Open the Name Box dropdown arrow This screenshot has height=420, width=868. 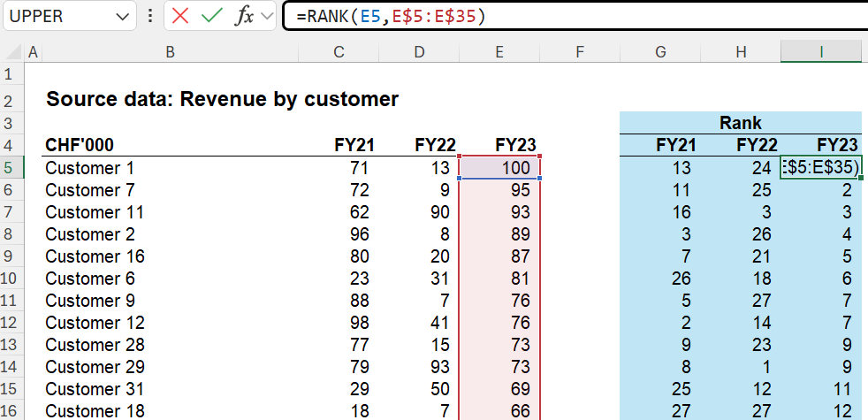click(x=123, y=17)
